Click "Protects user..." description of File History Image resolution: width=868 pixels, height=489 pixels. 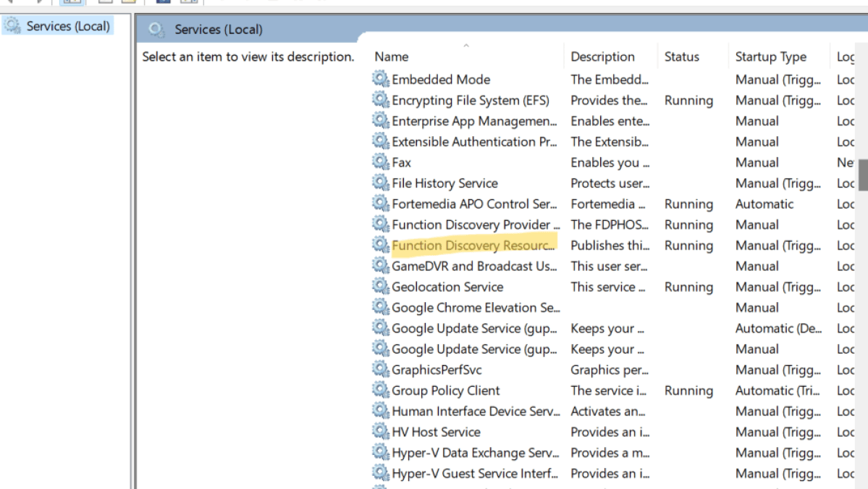(x=610, y=183)
